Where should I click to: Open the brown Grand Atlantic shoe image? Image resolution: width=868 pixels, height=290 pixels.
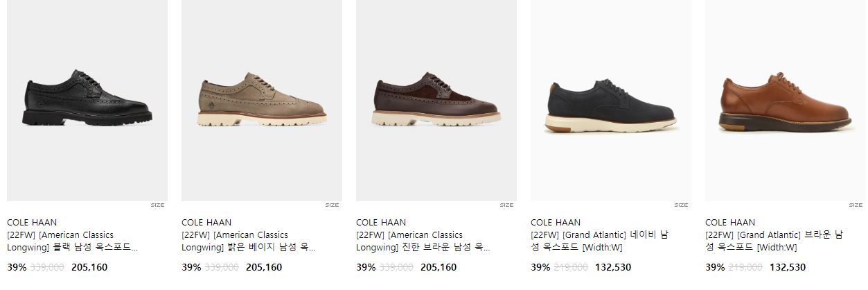[x=786, y=101]
